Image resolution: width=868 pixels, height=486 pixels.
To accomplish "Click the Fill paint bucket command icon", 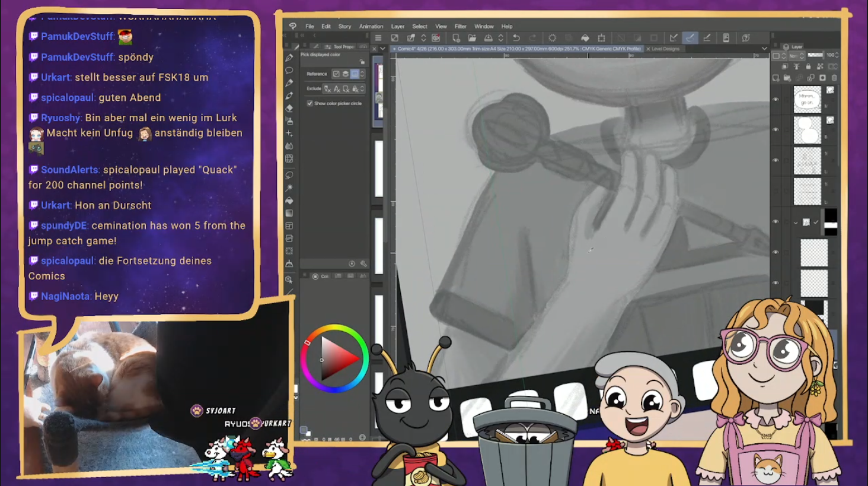I will point(585,38).
